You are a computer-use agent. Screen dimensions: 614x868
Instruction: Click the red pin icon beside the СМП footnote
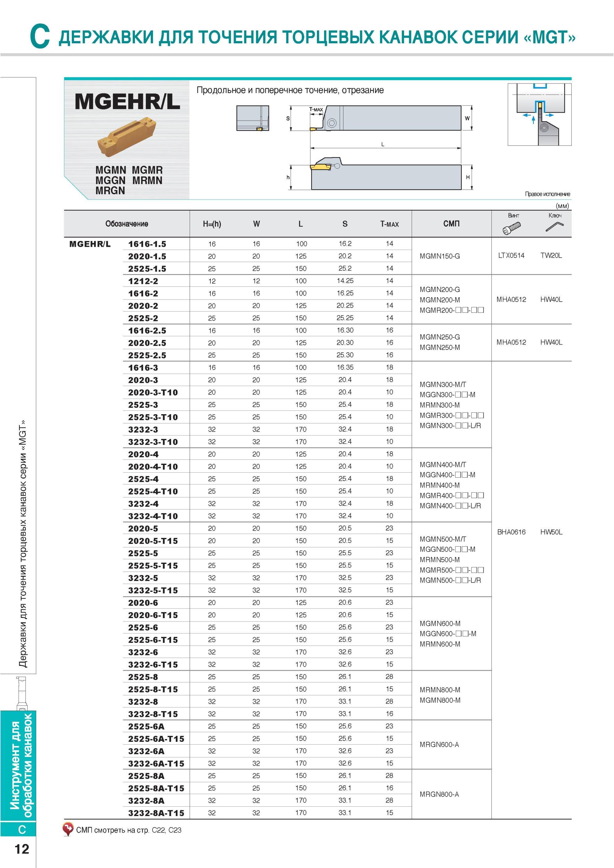(x=68, y=829)
